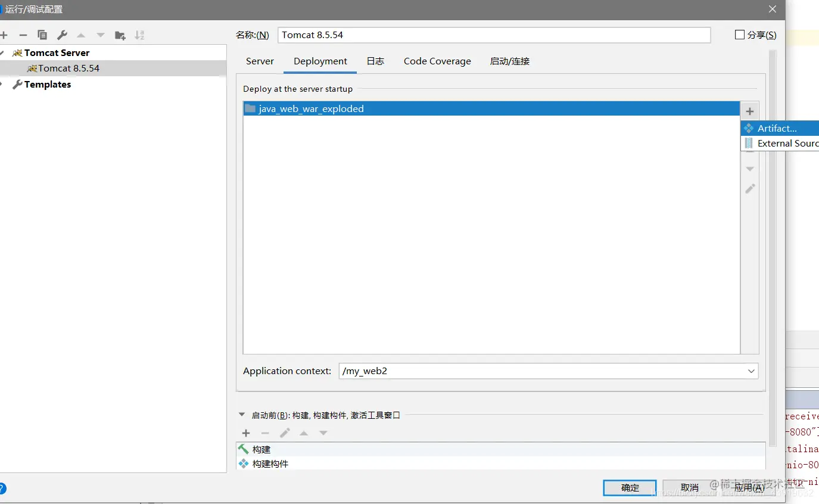The image size is (819, 504).
Task: Sort configurations alphabetically
Action: [139, 35]
